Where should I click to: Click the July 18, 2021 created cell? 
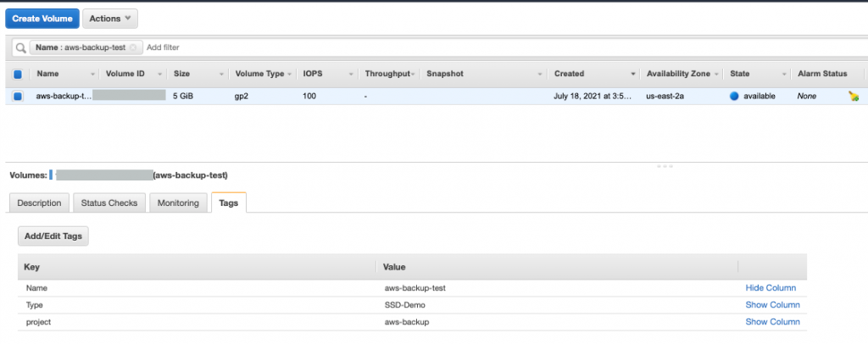click(x=593, y=97)
